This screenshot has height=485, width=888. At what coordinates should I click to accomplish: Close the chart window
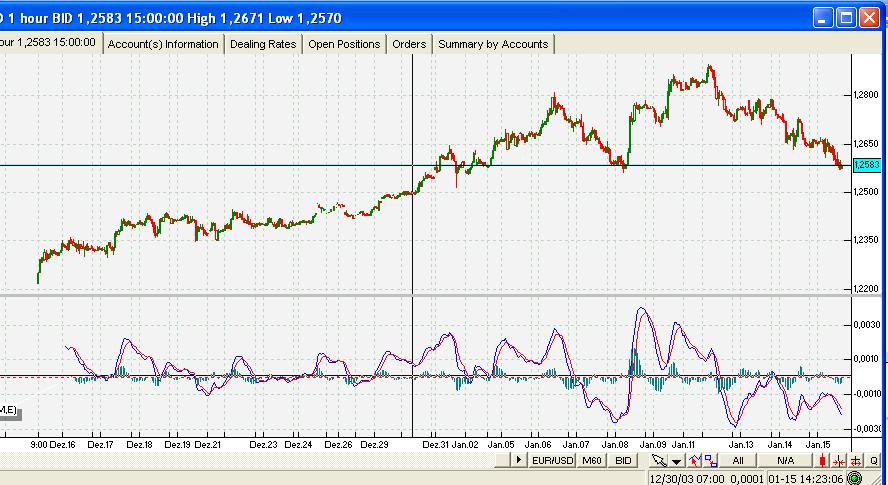coord(869,18)
